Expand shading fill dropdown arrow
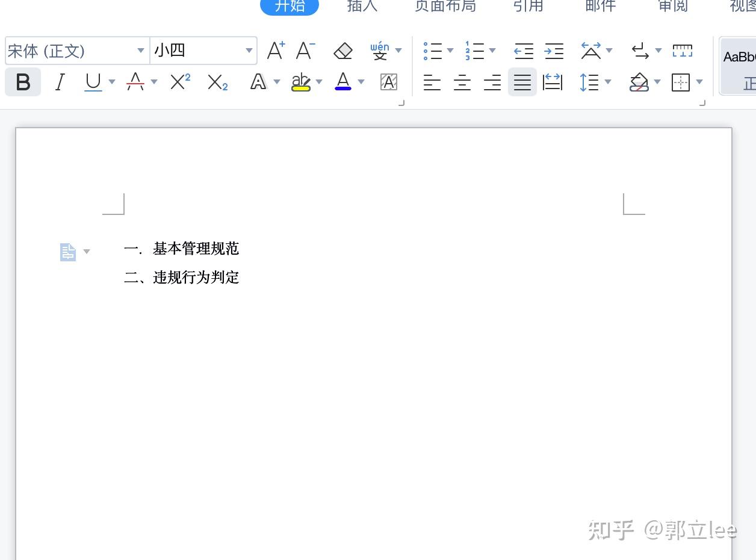 tap(657, 82)
